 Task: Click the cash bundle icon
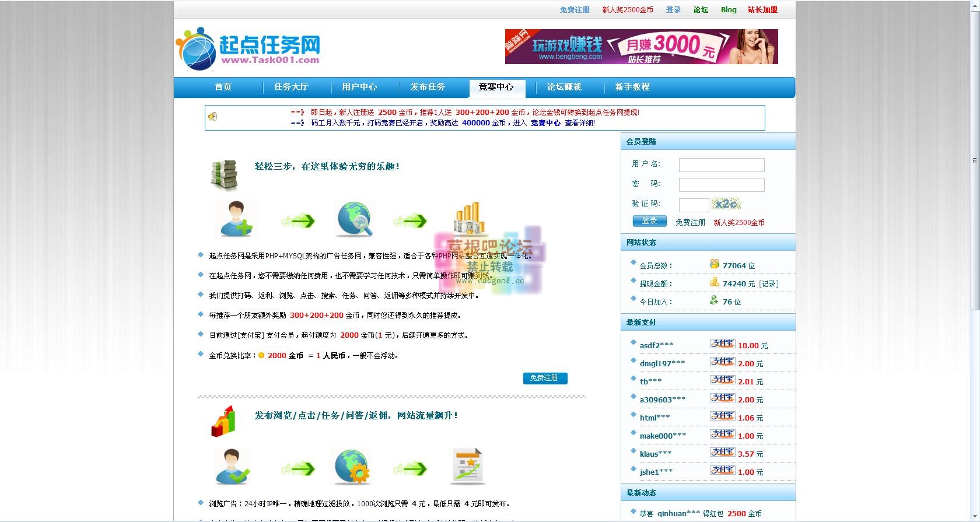pyautogui.click(x=224, y=174)
